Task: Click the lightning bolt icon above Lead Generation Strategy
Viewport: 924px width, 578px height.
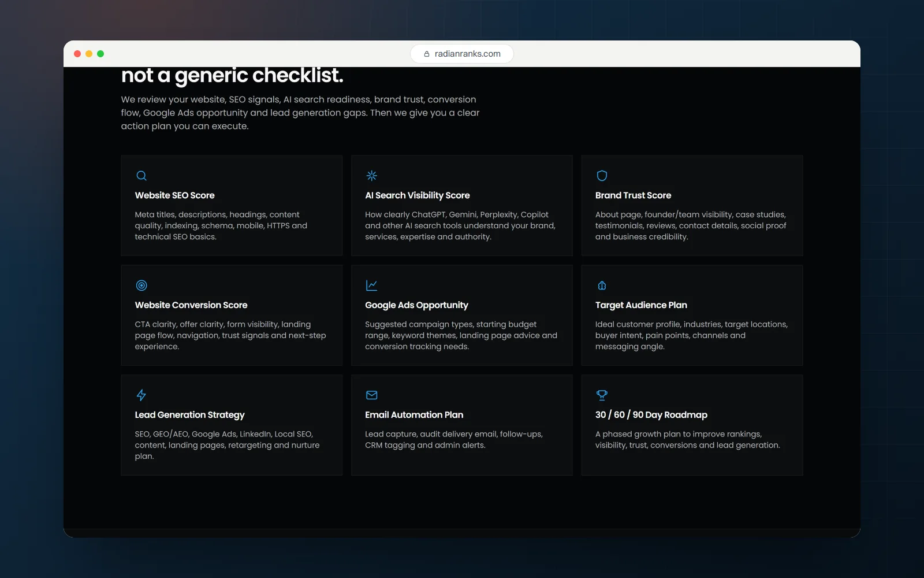Action: click(141, 395)
